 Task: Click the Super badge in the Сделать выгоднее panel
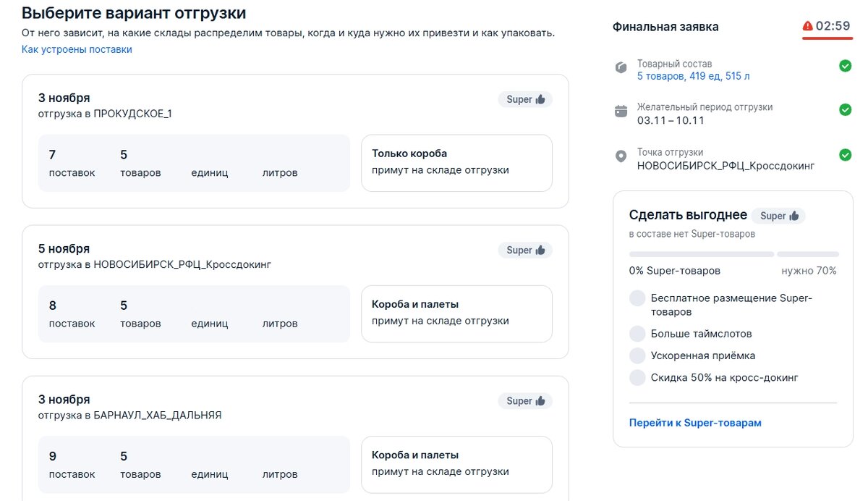pyautogui.click(x=778, y=215)
